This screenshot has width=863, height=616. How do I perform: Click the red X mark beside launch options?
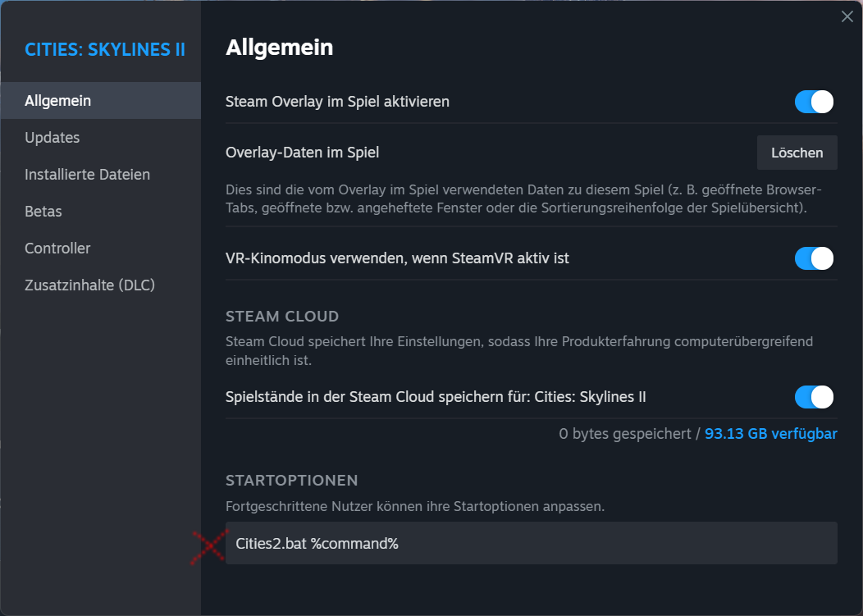coord(208,546)
